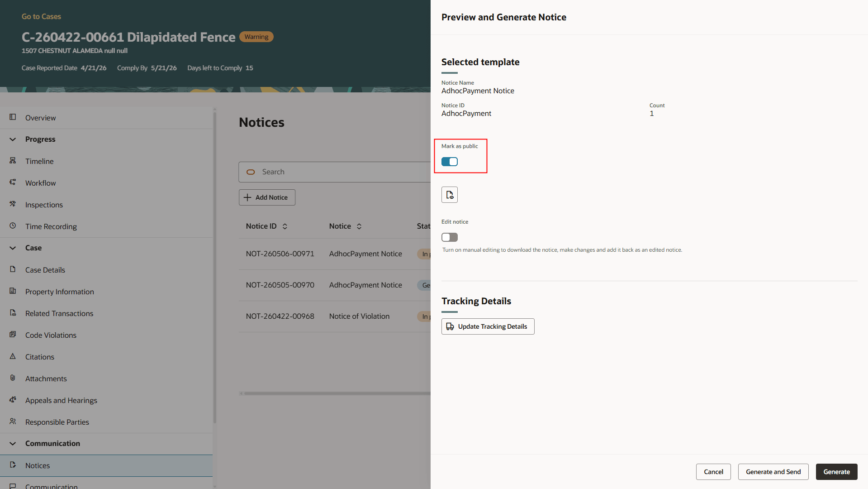Enable the Edit notice switch
The width and height of the screenshot is (868, 489).
pos(450,237)
